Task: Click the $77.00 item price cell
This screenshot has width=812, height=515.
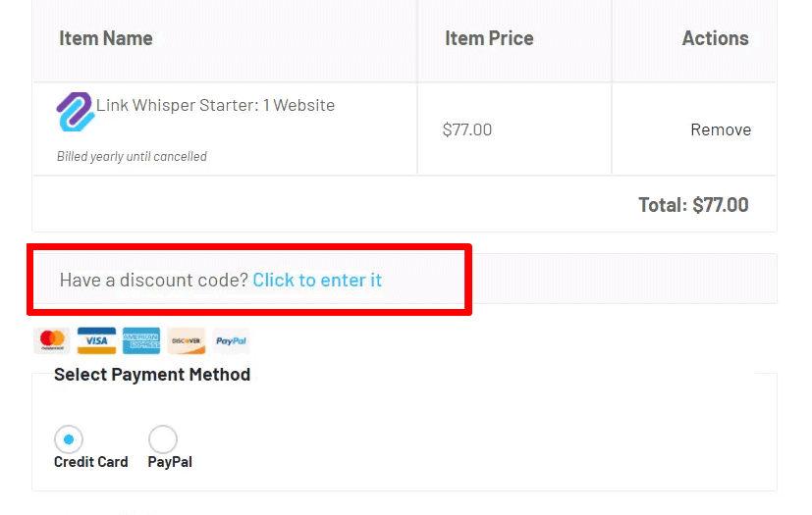Action: 467,129
